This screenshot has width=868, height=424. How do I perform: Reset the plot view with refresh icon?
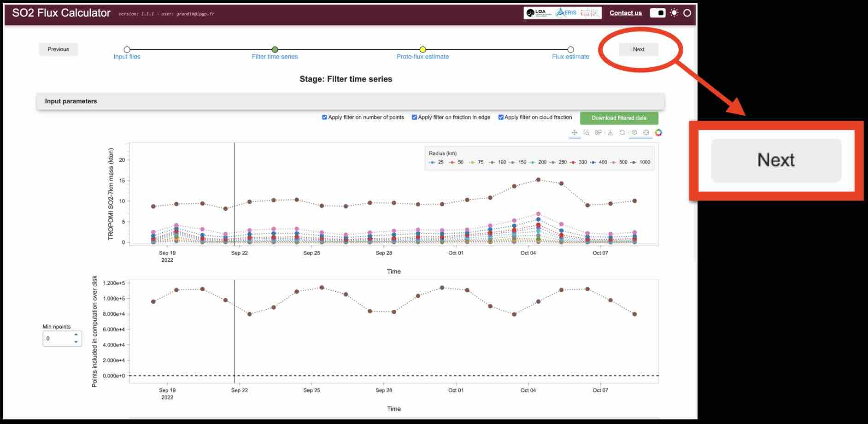click(x=622, y=133)
